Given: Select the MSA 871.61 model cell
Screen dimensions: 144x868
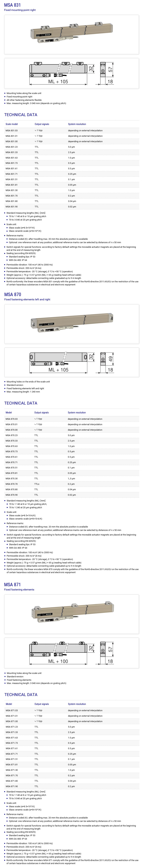Looking at the screenshot, I should point(12,748).
